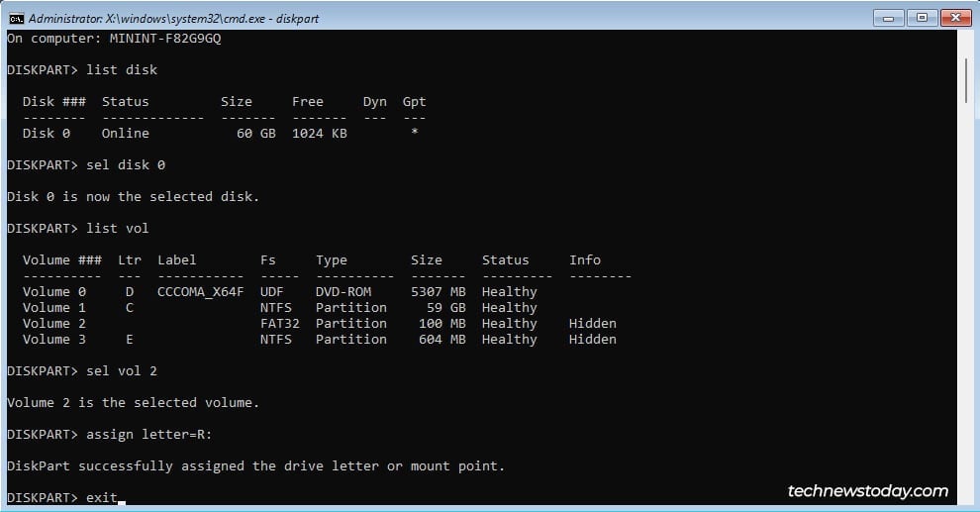Click the cmd.exe icon in title bar
The width and height of the screenshot is (980, 512).
tap(16, 18)
